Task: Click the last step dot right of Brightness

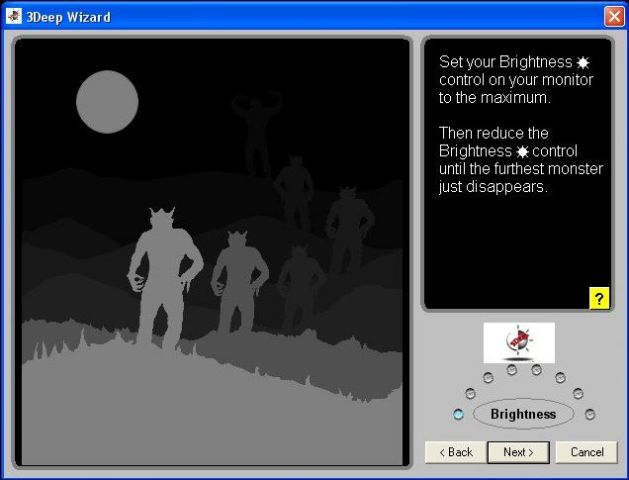Action: click(590, 414)
